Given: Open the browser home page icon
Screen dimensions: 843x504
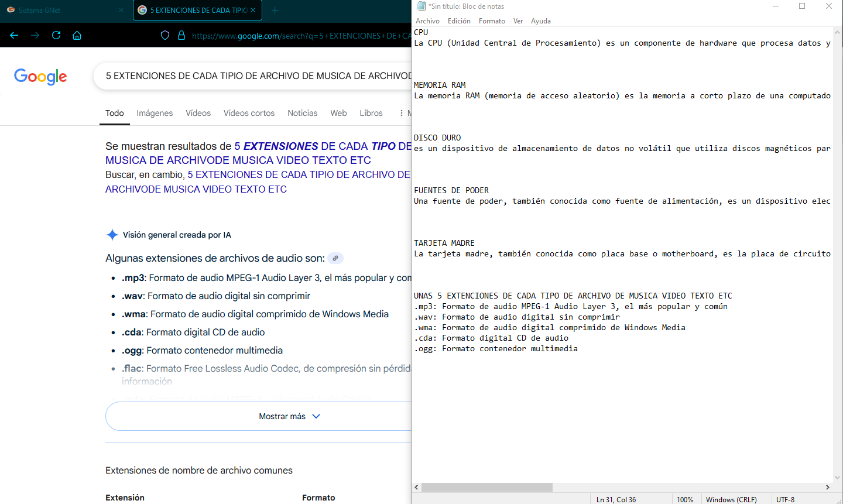Looking at the screenshot, I should coord(77,35).
